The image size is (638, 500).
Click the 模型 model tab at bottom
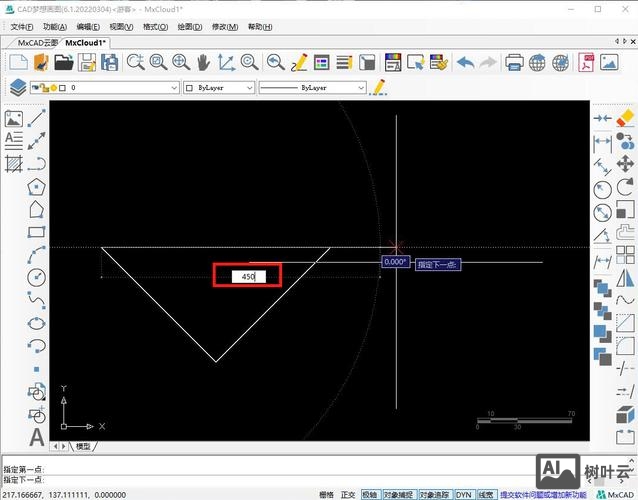(x=83, y=446)
